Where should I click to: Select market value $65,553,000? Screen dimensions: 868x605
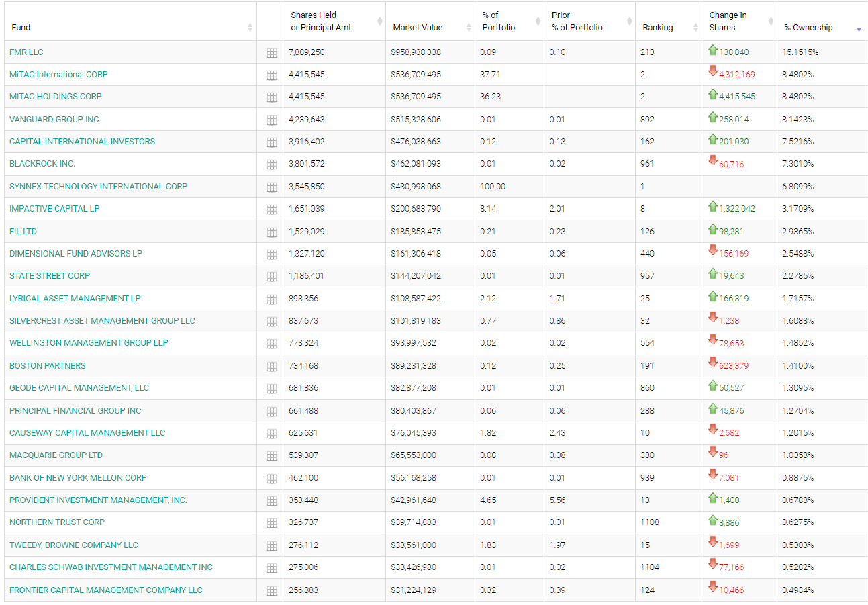coord(414,455)
